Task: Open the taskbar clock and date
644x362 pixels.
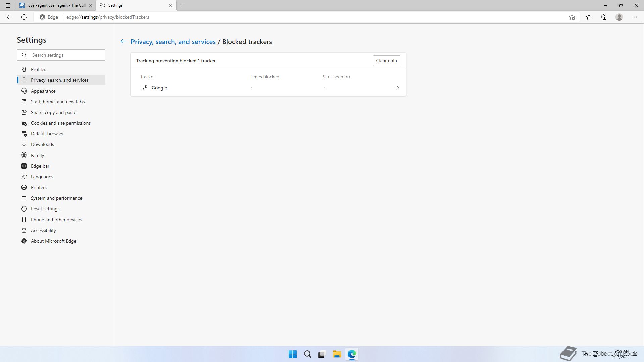Action: coord(621,354)
